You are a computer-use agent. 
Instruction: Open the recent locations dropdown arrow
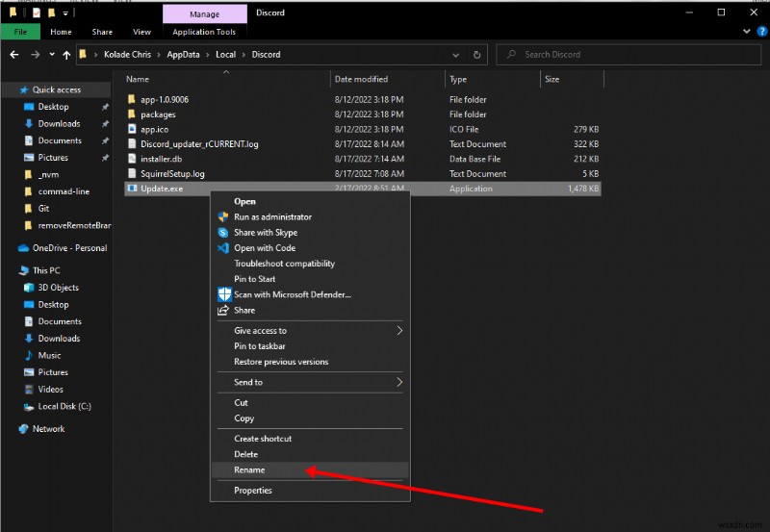[52, 55]
